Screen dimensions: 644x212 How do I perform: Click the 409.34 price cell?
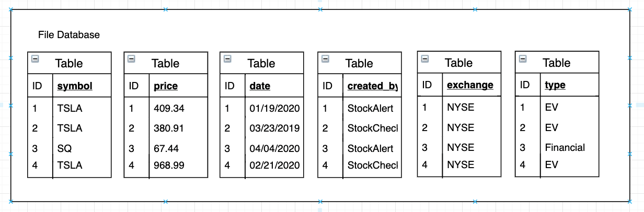pyautogui.click(x=169, y=109)
